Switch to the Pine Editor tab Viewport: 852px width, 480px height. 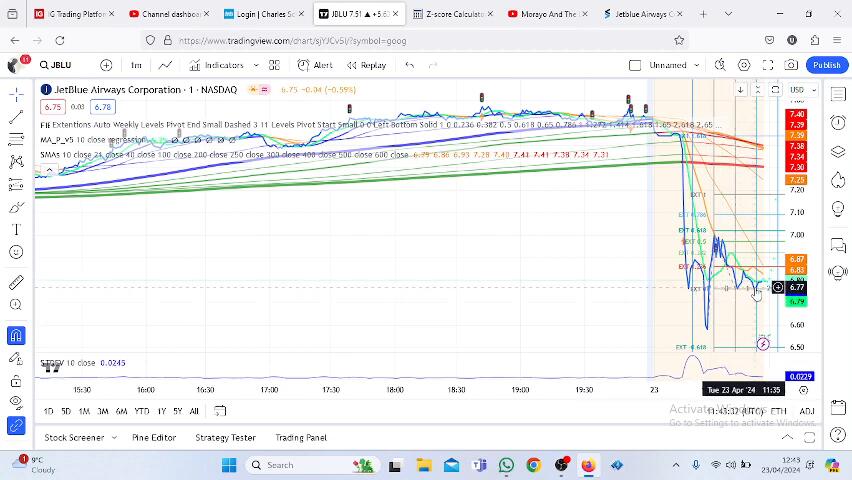pos(154,438)
